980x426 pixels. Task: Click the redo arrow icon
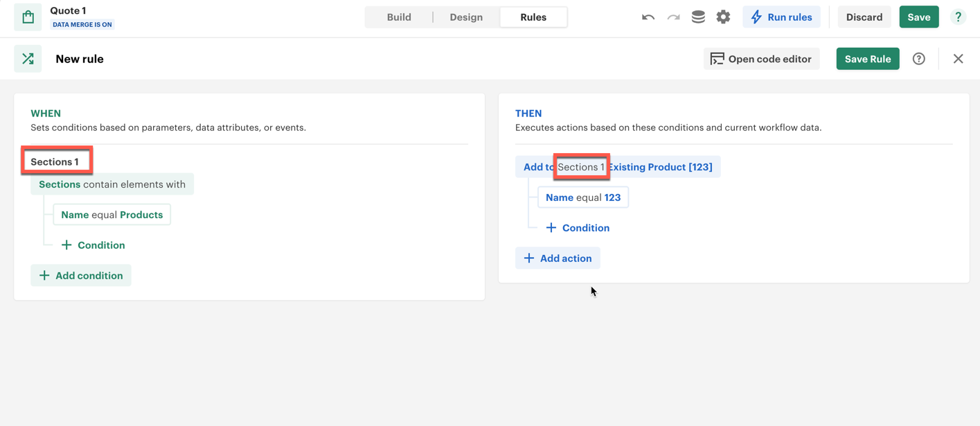[673, 17]
